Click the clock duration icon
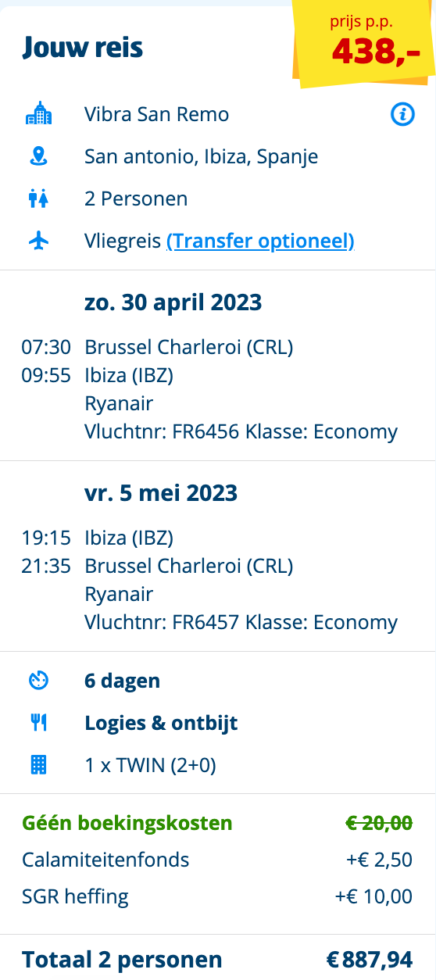 click(38, 681)
